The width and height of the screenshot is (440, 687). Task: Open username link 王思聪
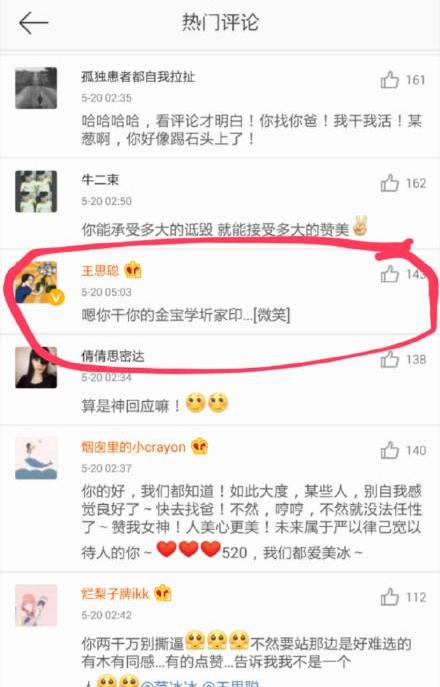point(100,270)
